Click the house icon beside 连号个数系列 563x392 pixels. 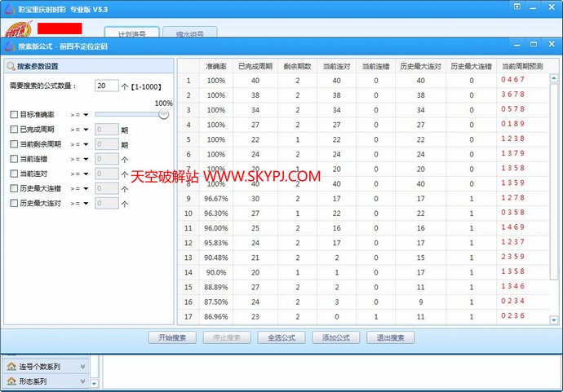11,367
